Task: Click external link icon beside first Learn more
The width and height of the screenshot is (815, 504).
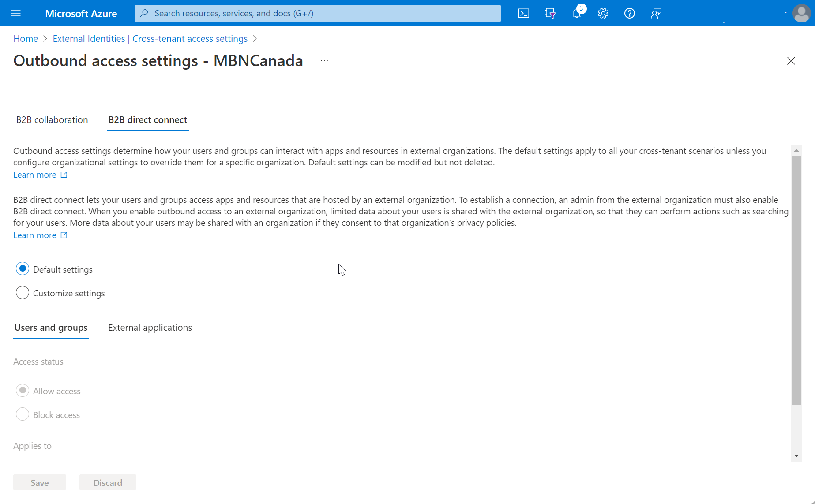Action: pyautogui.click(x=64, y=175)
